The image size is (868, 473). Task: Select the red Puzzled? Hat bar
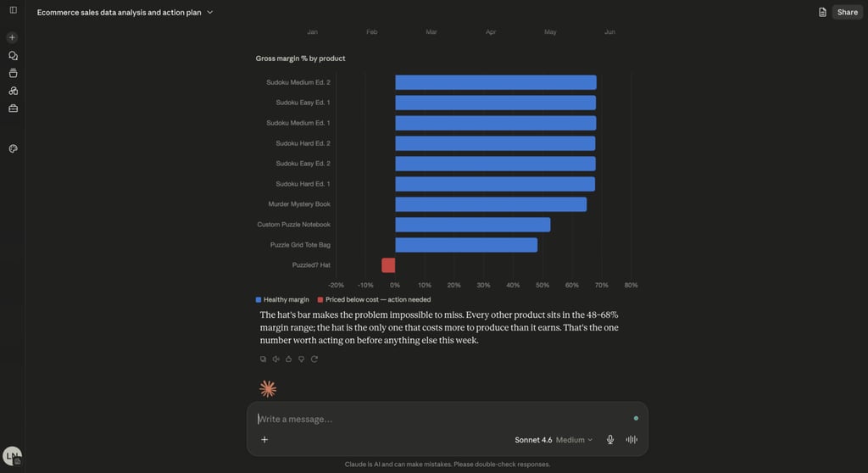point(388,265)
